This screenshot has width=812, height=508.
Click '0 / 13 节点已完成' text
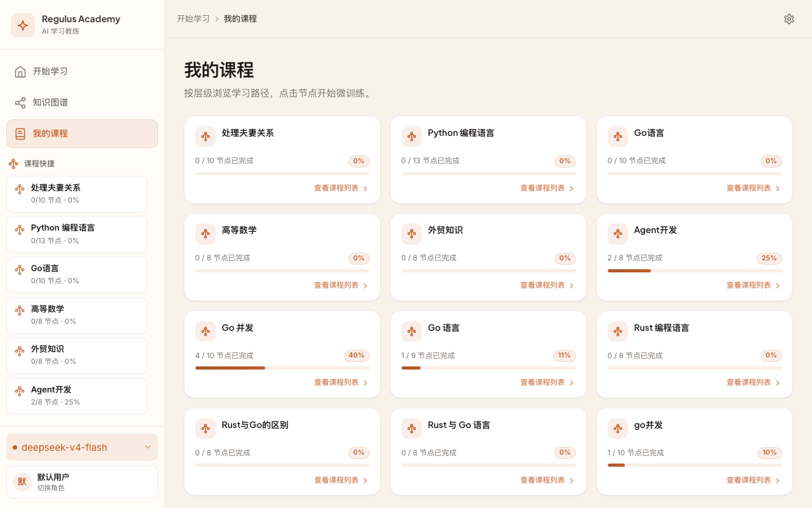pos(430,161)
